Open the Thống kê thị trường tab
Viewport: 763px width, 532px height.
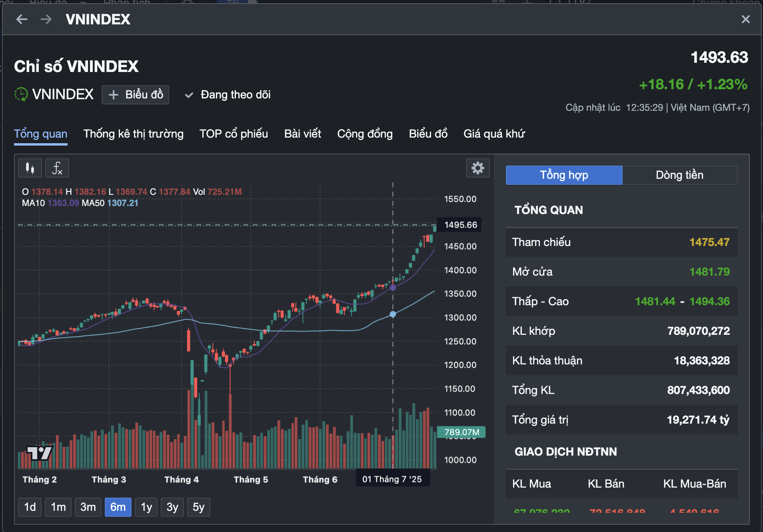coord(133,134)
